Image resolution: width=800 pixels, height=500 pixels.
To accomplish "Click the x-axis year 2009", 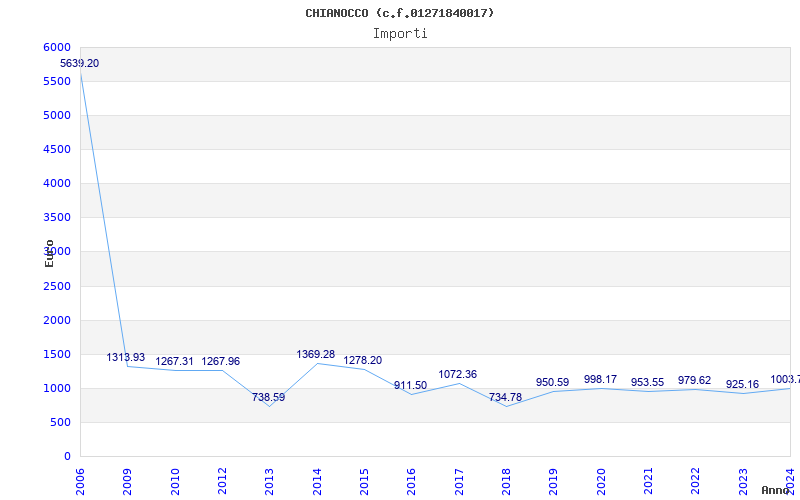I will tap(127, 482).
